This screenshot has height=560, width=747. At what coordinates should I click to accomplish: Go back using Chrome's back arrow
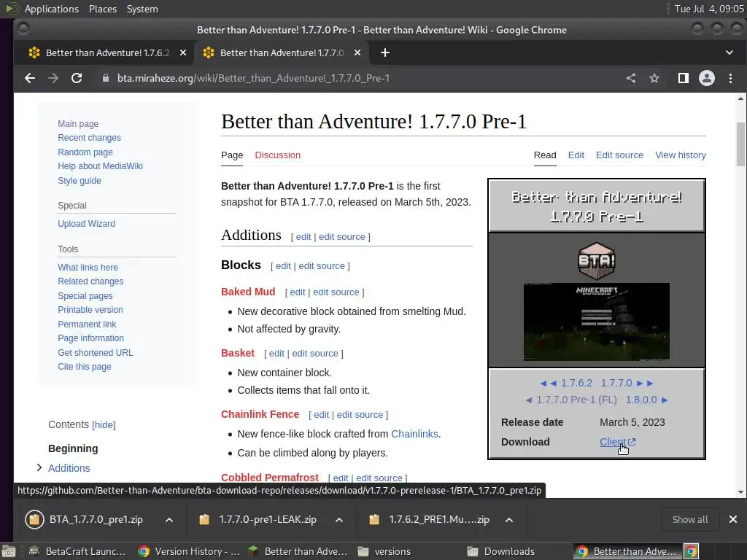pos(29,78)
